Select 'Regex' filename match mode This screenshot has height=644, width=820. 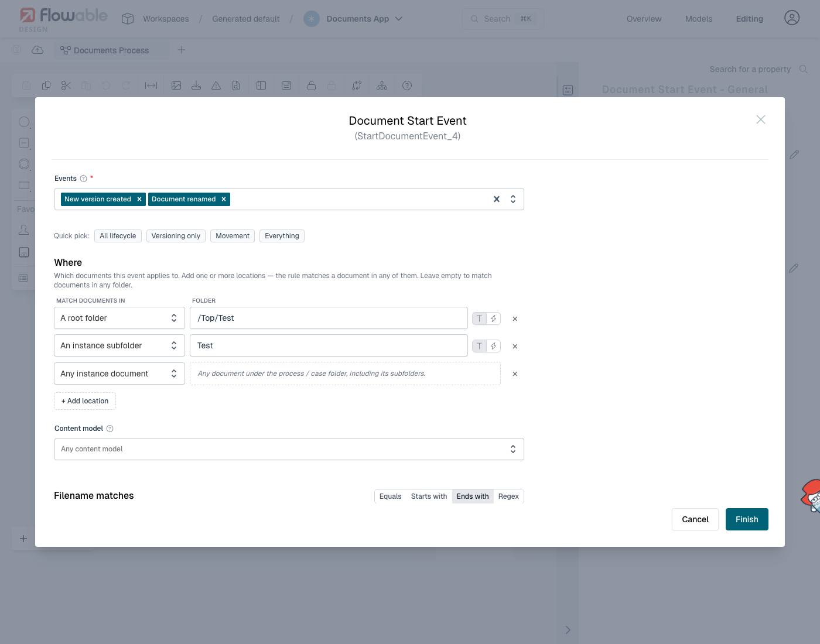tap(508, 496)
